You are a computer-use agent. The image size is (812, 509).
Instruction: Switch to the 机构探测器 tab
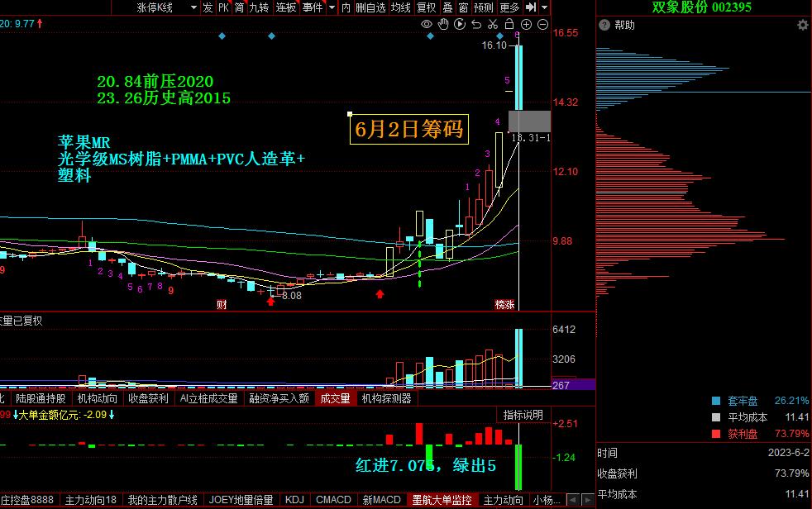(x=386, y=398)
